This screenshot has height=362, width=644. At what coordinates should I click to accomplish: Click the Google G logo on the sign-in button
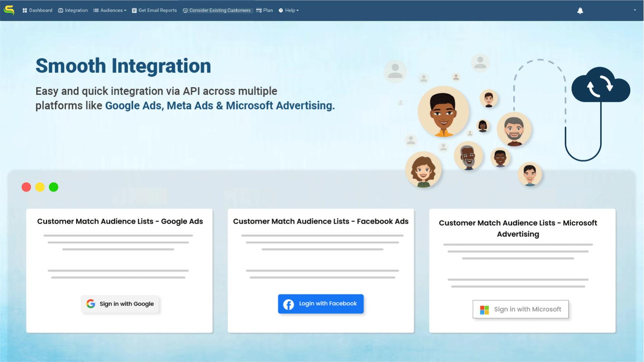[x=91, y=304]
